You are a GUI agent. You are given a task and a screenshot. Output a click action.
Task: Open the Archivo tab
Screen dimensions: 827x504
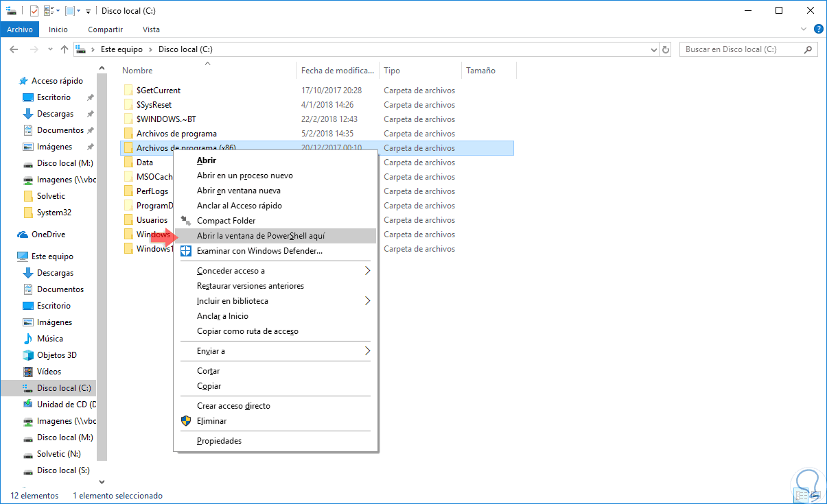click(20, 29)
